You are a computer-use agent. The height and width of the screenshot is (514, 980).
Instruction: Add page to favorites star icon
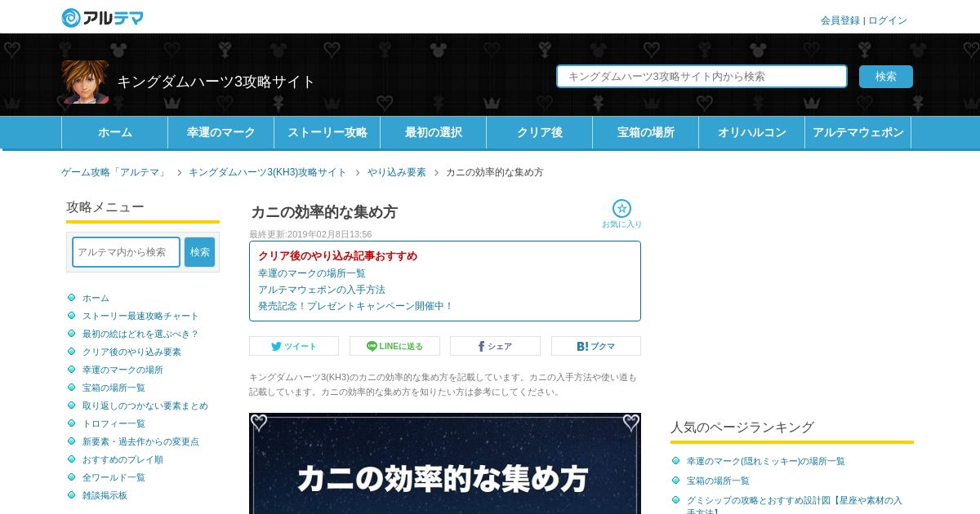621,209
